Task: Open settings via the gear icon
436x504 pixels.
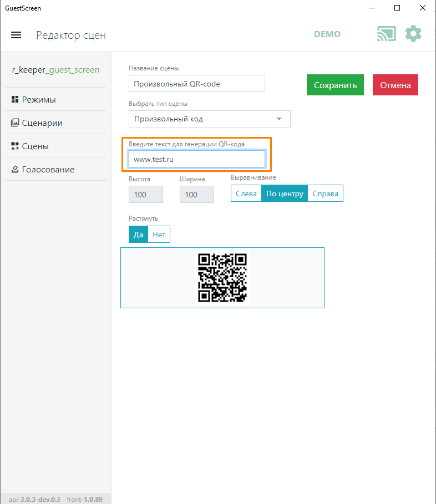Action: [x=413, y=34]
